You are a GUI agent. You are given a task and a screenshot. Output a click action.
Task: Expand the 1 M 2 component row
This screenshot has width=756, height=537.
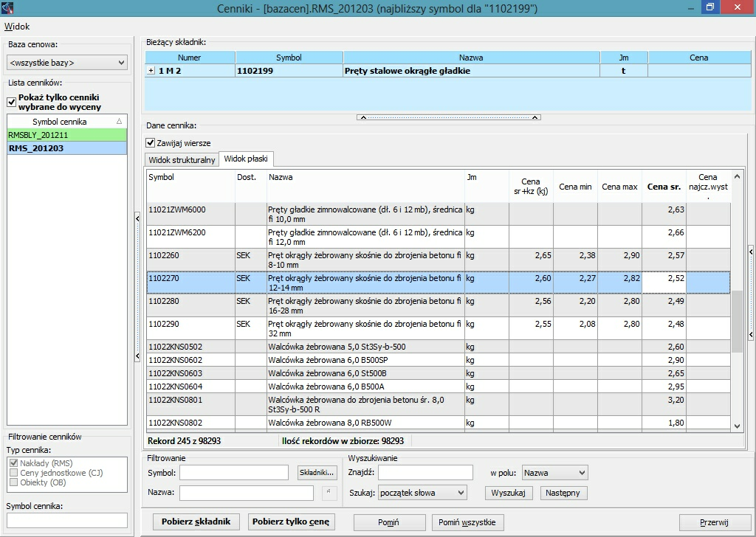point(151,71)
